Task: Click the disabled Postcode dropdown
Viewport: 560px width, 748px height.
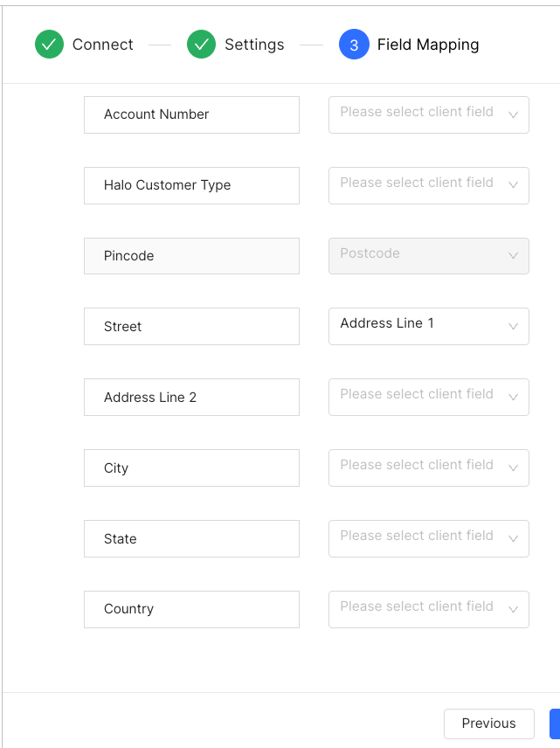Action: tap(428, 256)
